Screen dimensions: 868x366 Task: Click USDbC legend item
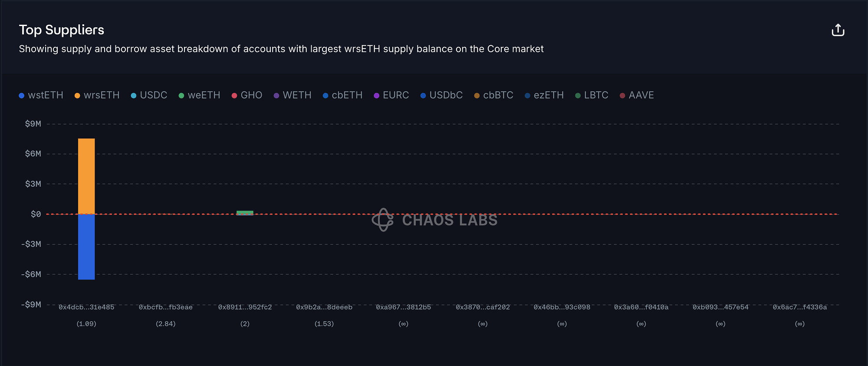coord(441,95)
